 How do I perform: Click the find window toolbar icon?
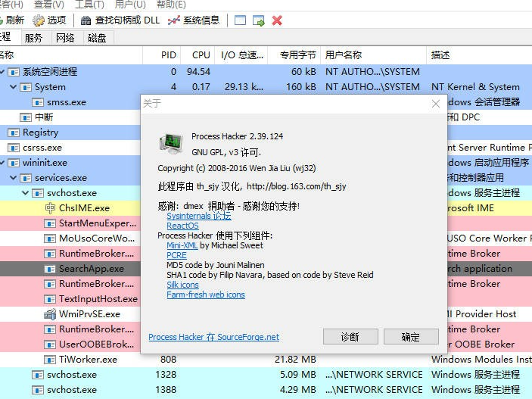[241, 20]
